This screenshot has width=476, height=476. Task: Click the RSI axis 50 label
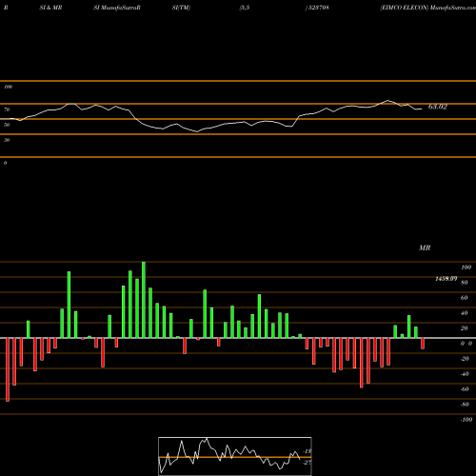pyautogui.click(x=7, y=125)
